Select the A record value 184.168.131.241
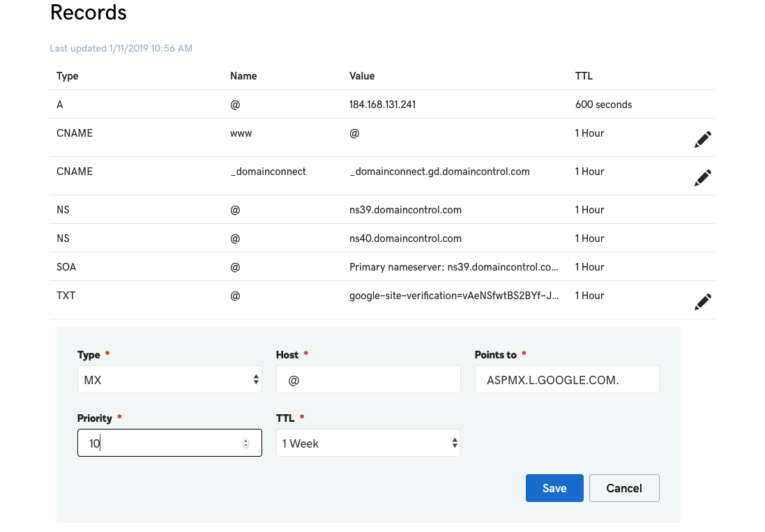The image size is (765, 532). click(x=382, y=105)
